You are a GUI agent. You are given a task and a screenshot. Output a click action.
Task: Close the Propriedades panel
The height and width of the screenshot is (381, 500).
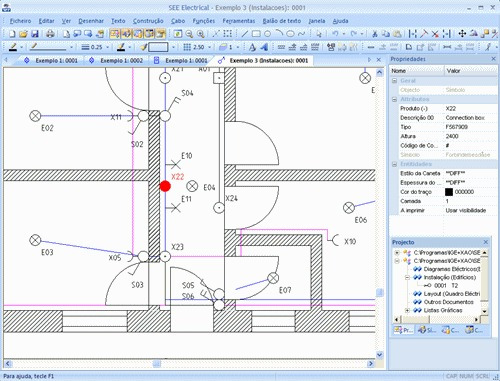493,59
